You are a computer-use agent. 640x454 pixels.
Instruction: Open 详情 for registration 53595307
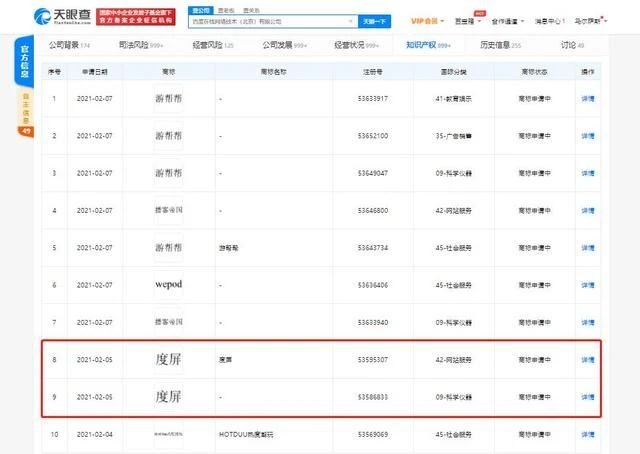[588, 360]
